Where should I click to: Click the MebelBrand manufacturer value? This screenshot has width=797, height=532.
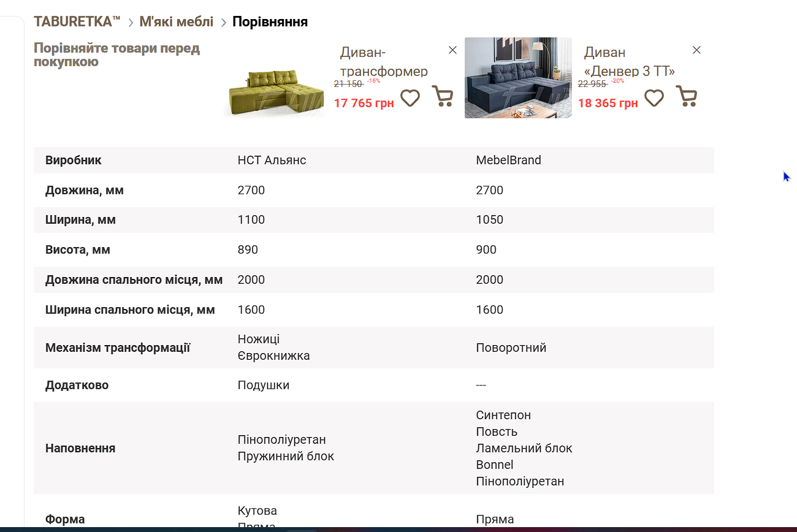(x=508, y=161)
